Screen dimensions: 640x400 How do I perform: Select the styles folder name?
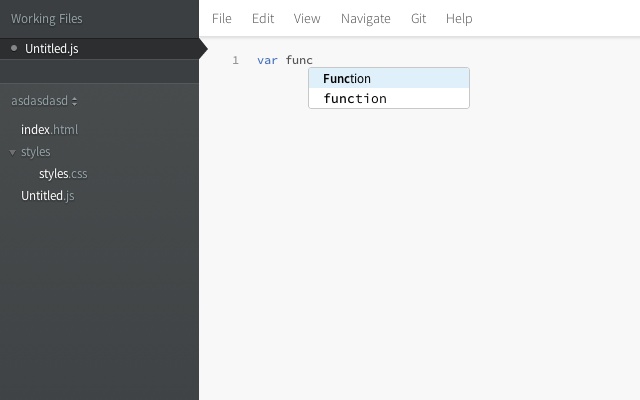(36, 152)
